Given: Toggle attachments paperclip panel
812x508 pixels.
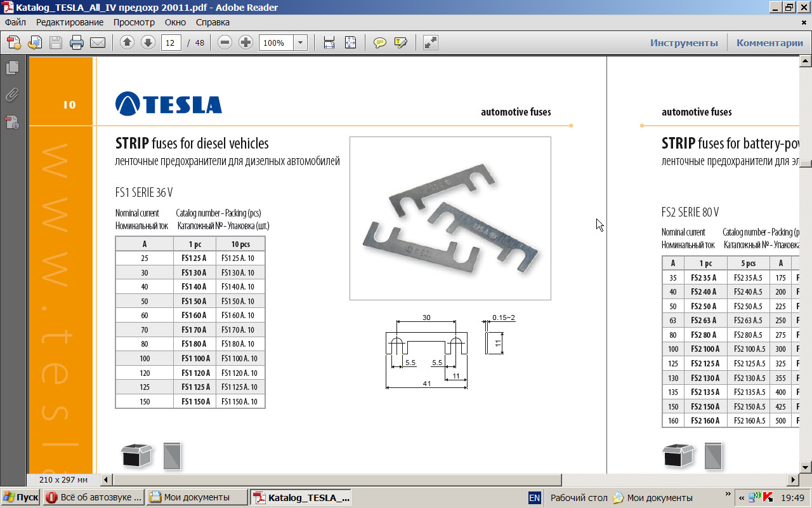Looking at the screenshot, I should pyautogui.click(x=12, y=95).
